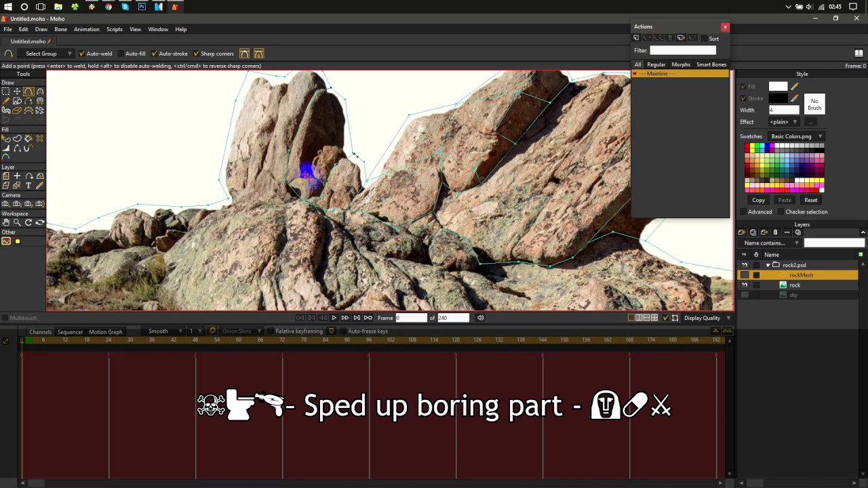The width and height of the screenshot is (868, 488).
Task: Click the white Fill color swatch
Action: (x=778, y=86)
